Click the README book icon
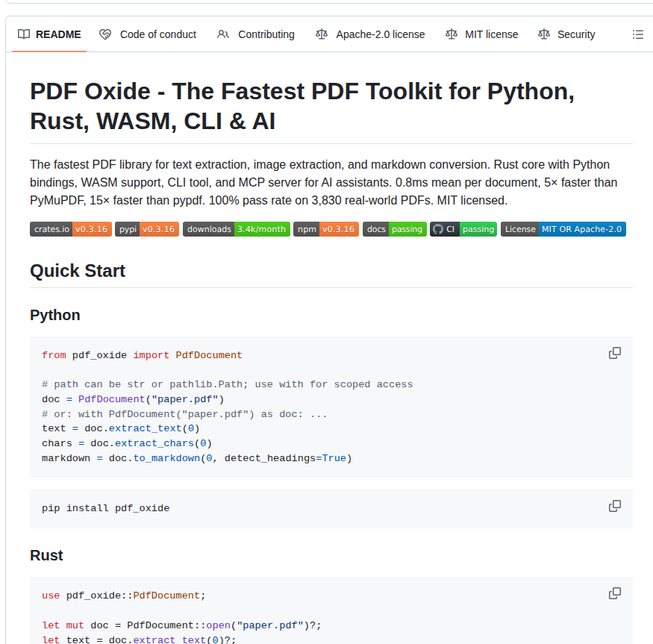The height and width of the screenshot is (644, 653). [x=24, y=34]
